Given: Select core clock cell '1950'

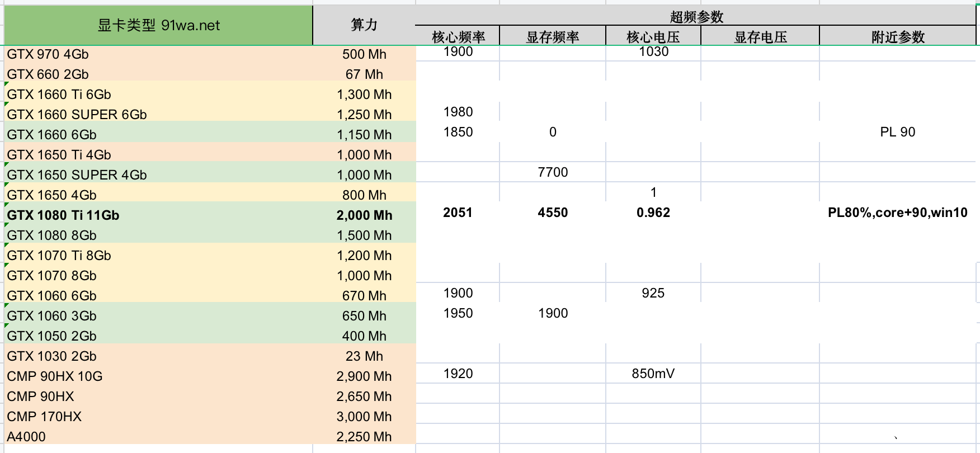Looking at the screenshot, I should pyautogui.click(x=458, y=313).
